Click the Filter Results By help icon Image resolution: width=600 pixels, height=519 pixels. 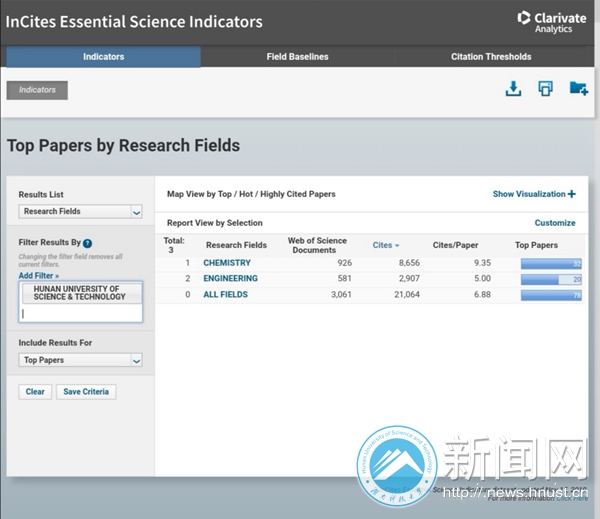(88, 243)
